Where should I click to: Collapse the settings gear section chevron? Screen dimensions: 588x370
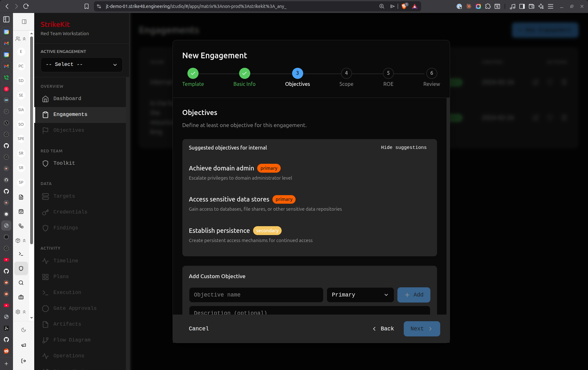(24, 312)
